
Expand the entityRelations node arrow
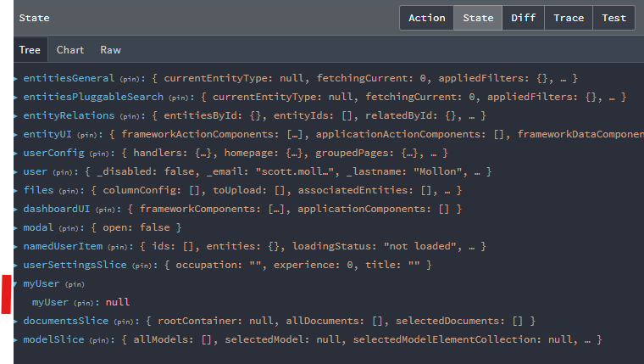click(x=15, y=115)
